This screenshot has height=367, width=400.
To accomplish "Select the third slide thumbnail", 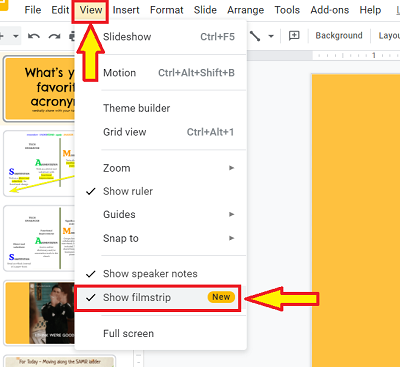I will 39,238.
